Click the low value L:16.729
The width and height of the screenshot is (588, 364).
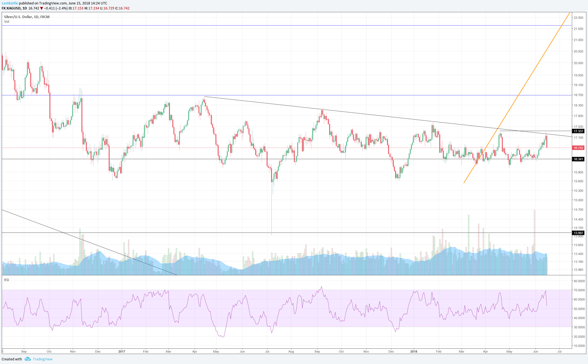107,8
